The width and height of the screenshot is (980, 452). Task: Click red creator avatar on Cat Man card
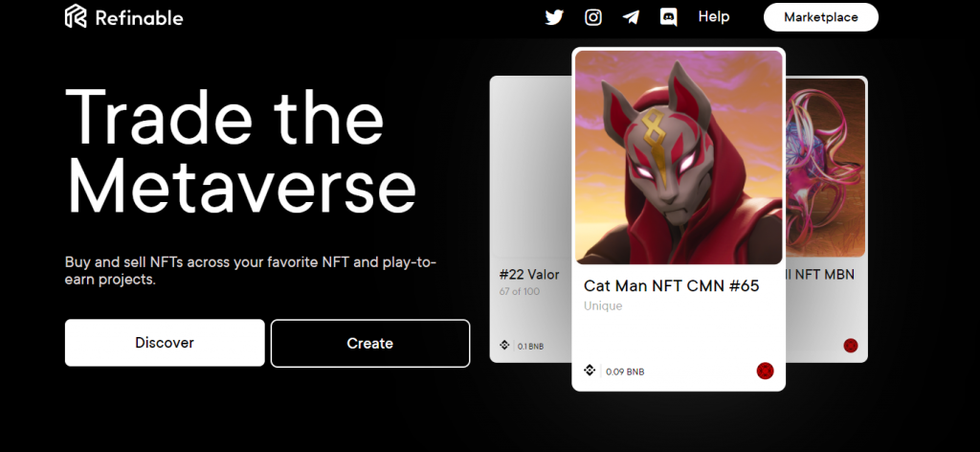(x=765, y=371)
